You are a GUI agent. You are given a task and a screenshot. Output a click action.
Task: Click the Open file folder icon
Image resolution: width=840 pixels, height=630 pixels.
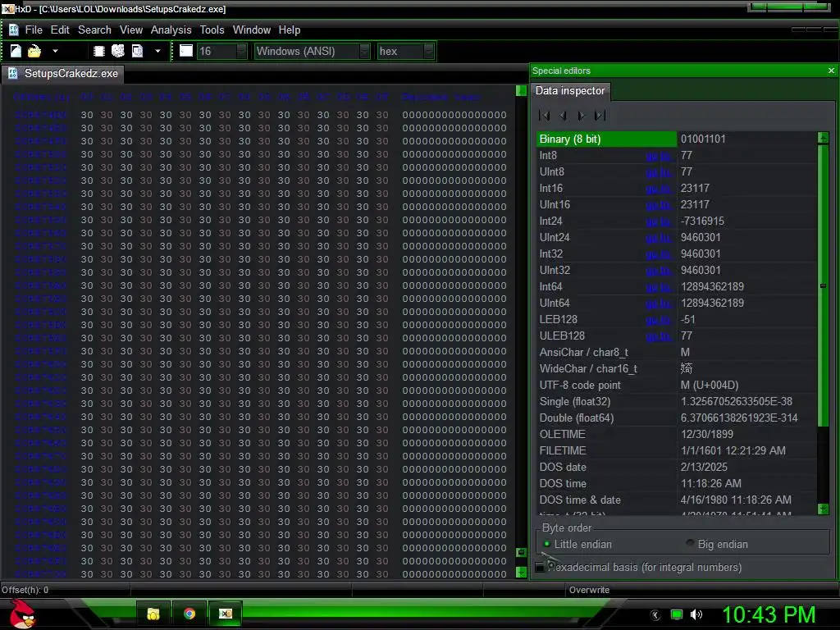pos(34,51)
